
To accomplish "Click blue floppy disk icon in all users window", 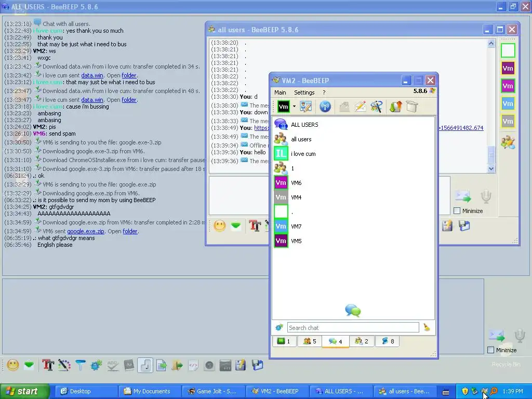I will tap(464, 226).
